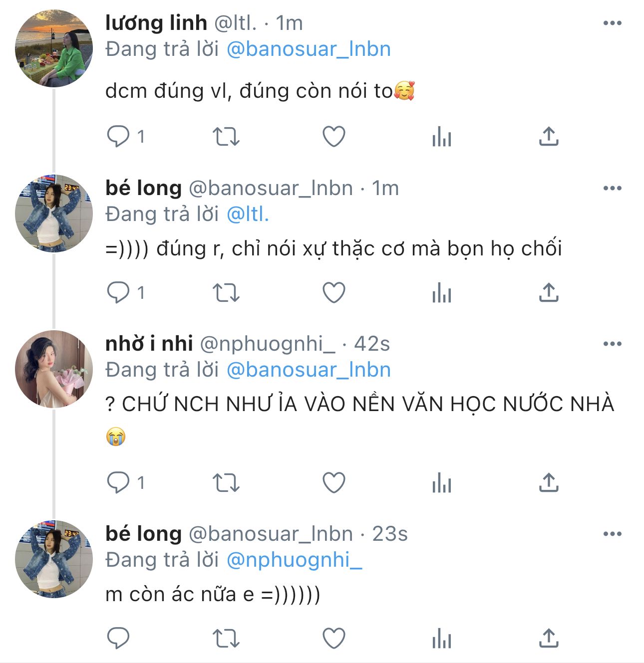Open the @ltl. mention link
644x663 pixels.
click(248, 214)
